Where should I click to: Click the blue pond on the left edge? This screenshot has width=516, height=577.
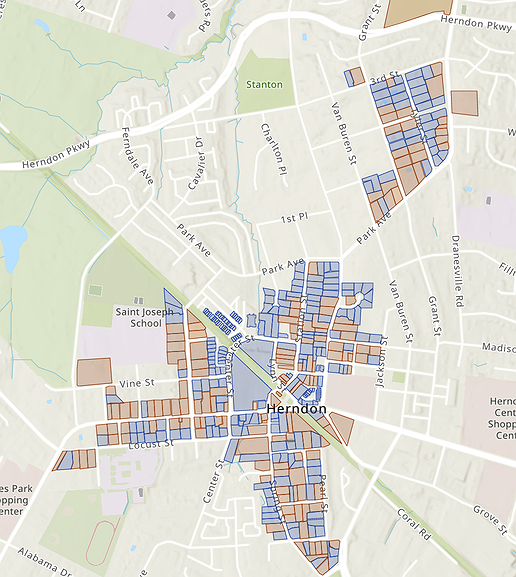[13, 248]
